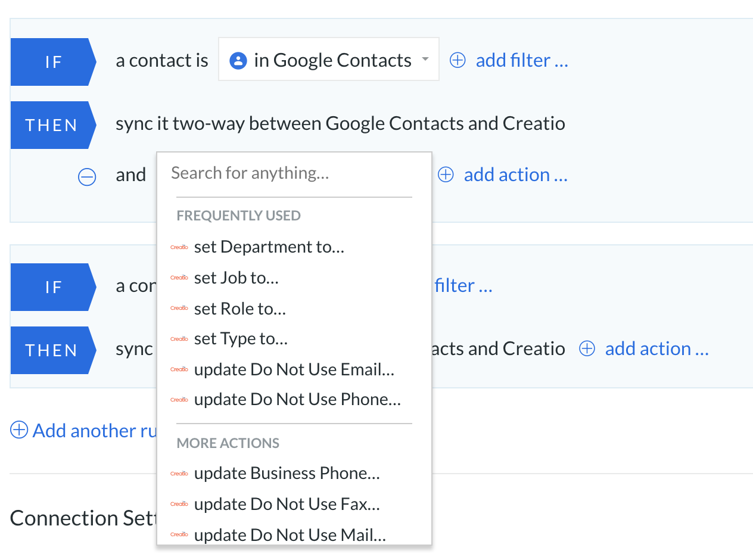The height and width of the screenshot is (560, 753).
Task: Click the first rule's IF label
Action: pos(53,62)
